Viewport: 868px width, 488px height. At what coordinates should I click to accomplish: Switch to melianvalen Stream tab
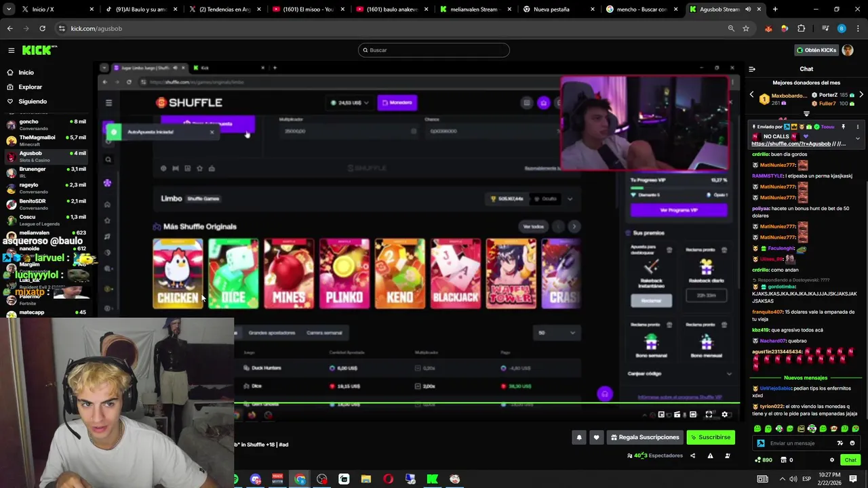pos(475,9)
